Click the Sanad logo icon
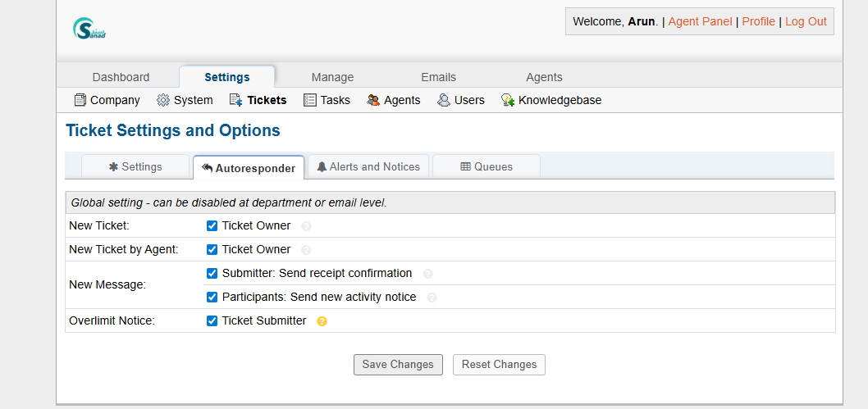The height and width of the screenshot is (409, 868). coord(89,30)
